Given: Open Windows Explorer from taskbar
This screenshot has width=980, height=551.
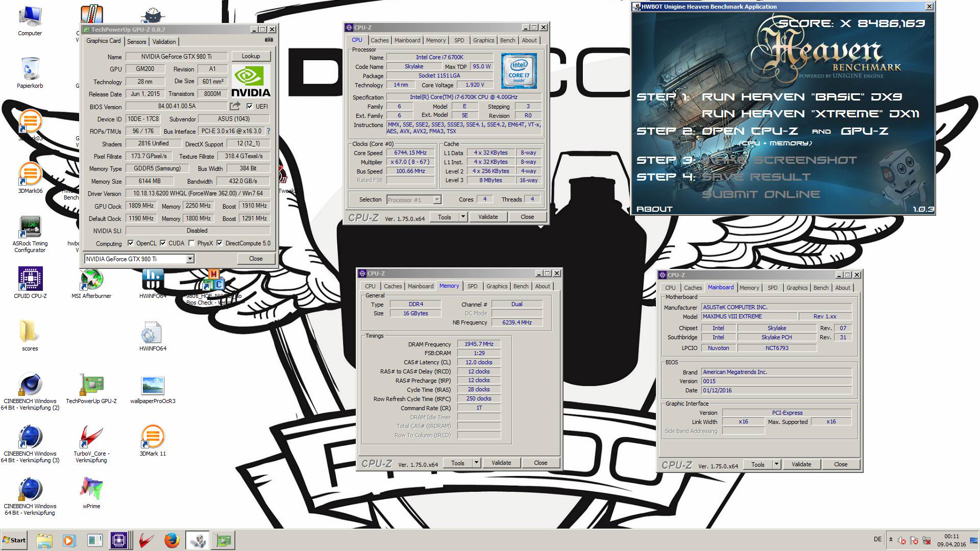Looking at the screenshot, I should coord(44,540).
